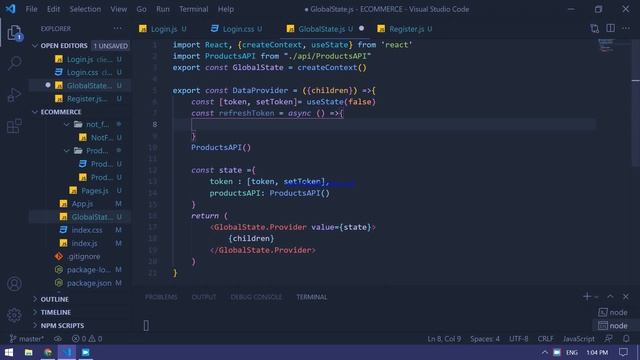Collapse the Open Editors section

35,46
